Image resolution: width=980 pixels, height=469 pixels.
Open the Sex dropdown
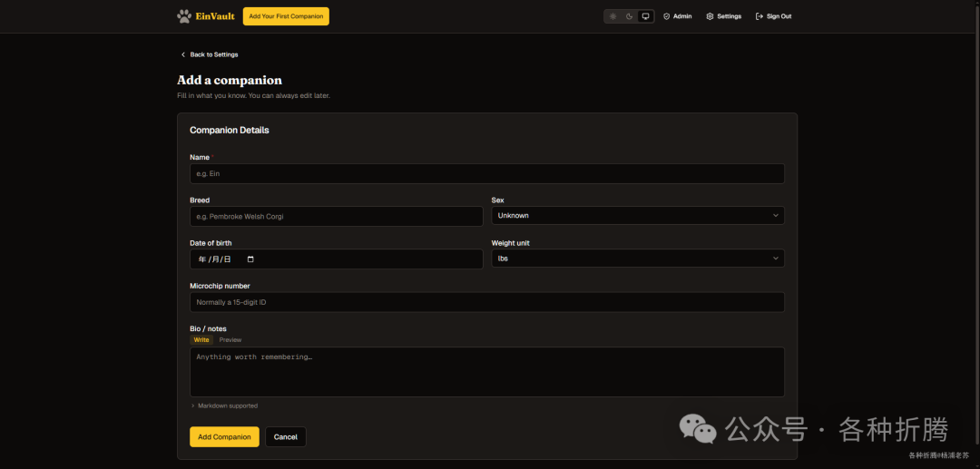638,216
